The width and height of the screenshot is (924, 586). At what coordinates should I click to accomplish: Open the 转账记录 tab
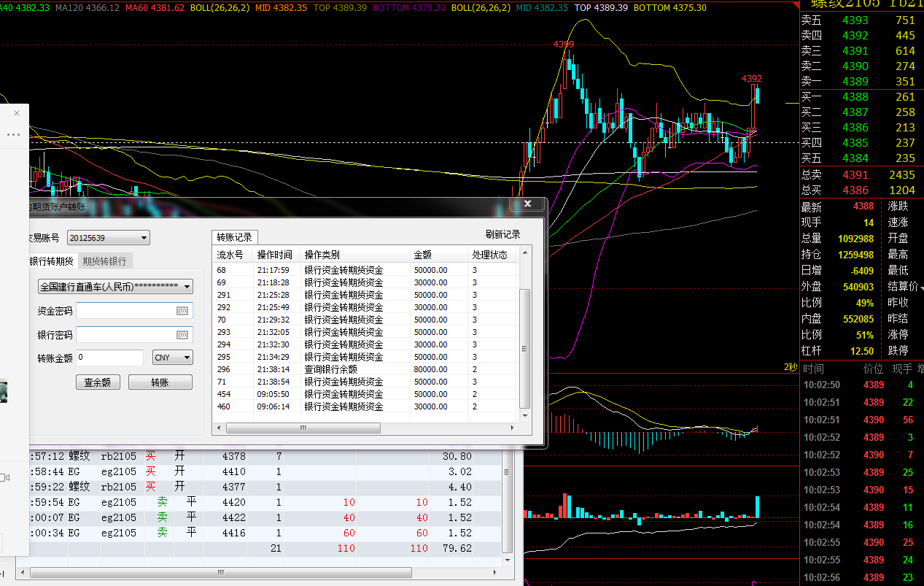point(235,237)
